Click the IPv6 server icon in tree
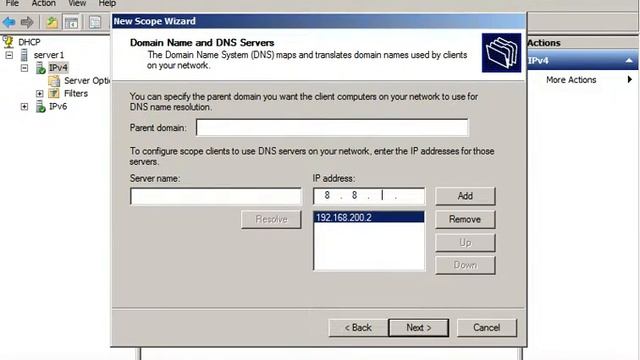Viewport: 640px width, 360px height. click(40, 107)
